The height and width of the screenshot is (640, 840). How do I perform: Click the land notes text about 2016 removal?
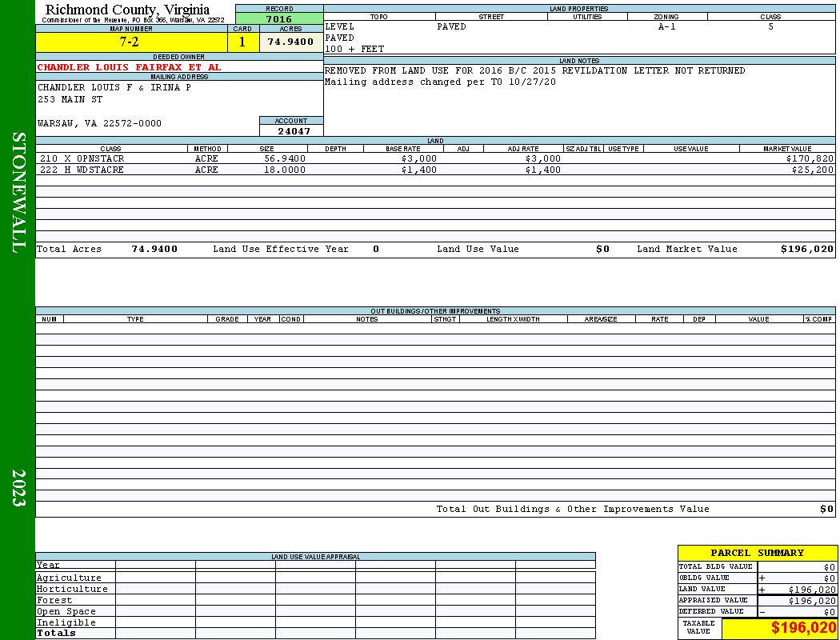[534, 70]
